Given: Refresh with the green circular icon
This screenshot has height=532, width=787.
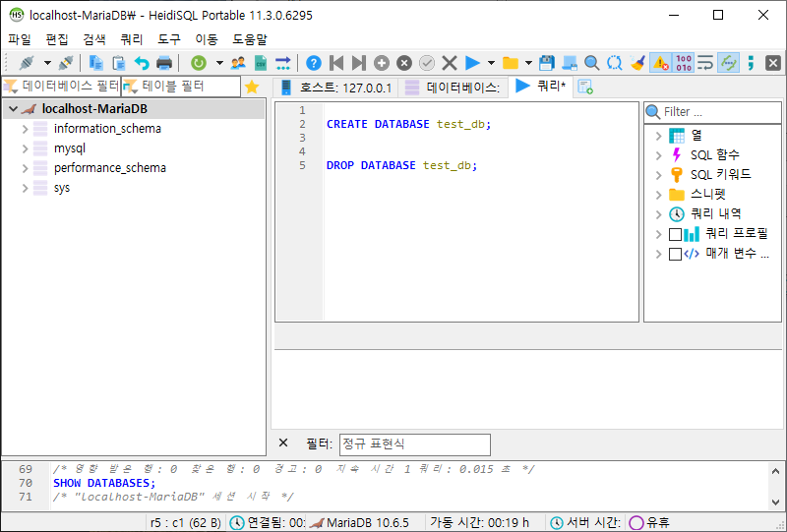Looking at the screenshot, I should [199, 63].
